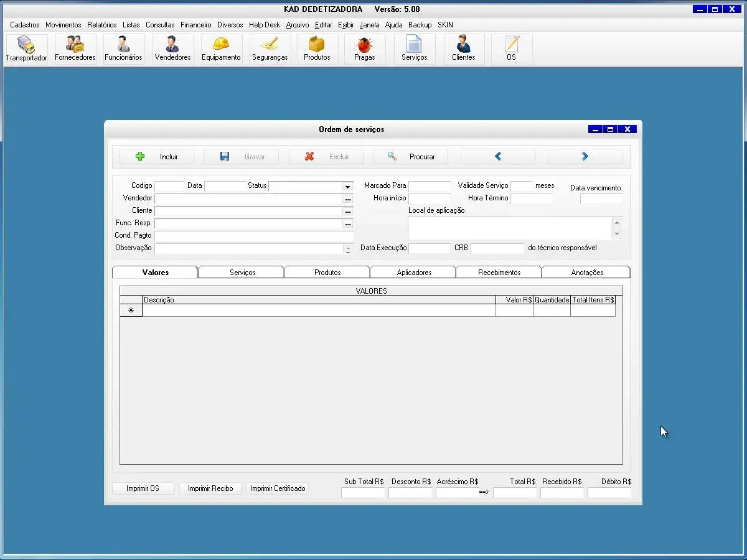Click the Incluir button

(x=157, y=157)
